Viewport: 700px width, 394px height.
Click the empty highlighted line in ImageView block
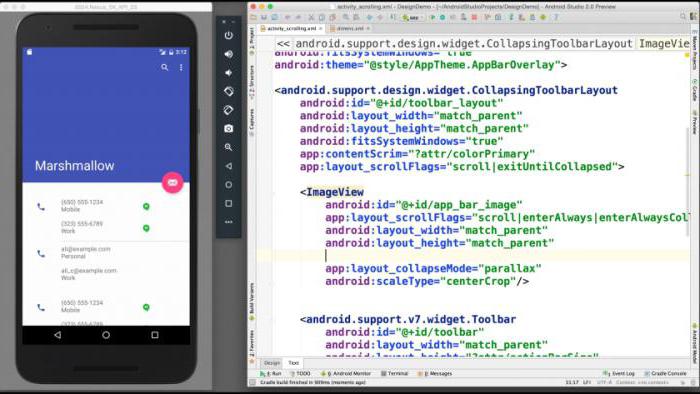tap(473, 256)
